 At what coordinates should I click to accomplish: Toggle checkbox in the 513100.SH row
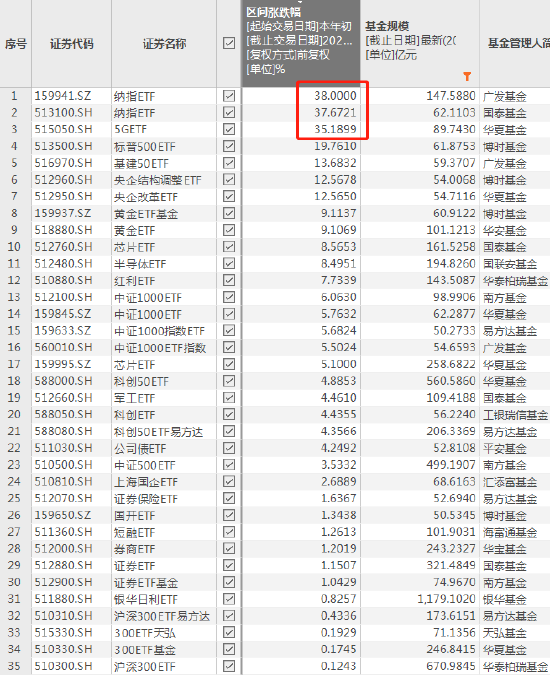229,112
